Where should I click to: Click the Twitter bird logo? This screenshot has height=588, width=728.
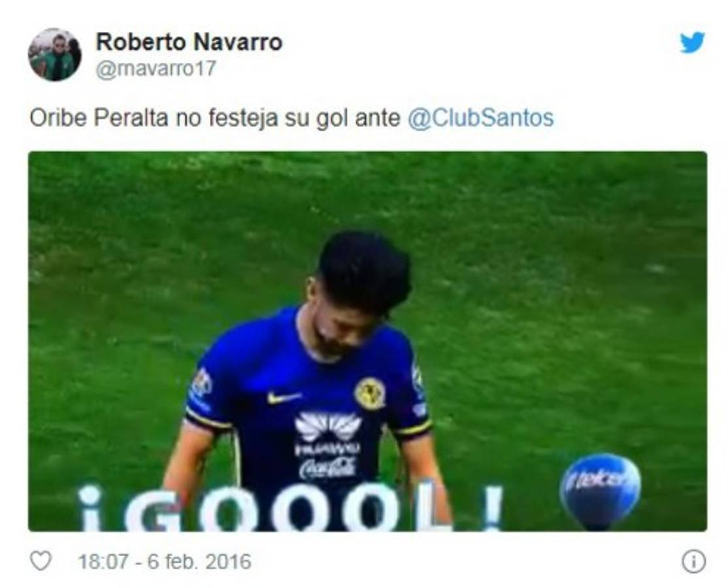tap(692, 42)
